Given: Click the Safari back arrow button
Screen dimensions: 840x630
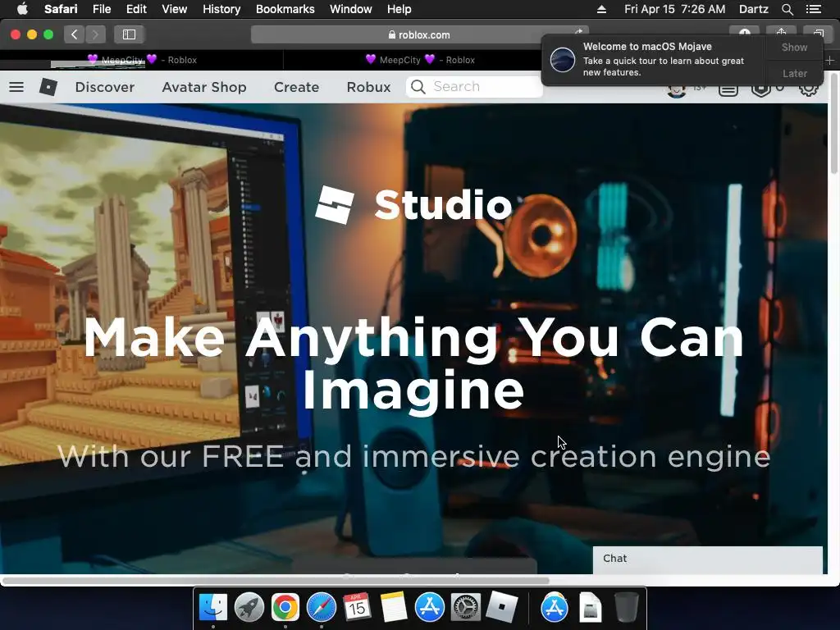Looking at the screenshot, I should coord(75,34).
